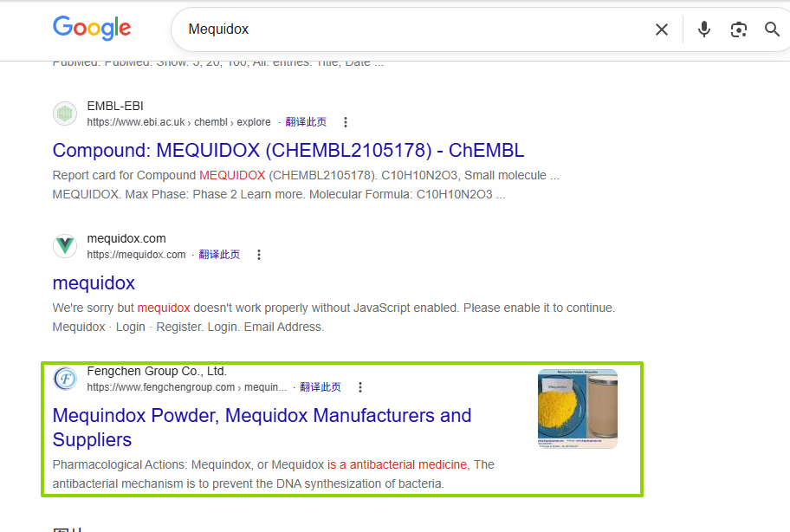790x532 pixels.
Task: Translate the mequidox.com result page
Action: [x=219, y=255]
